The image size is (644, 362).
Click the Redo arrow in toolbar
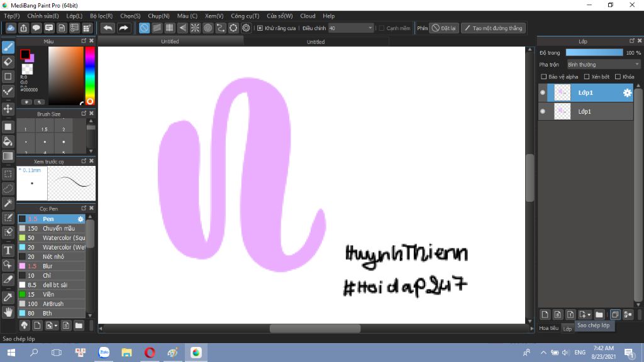(123, 28)
